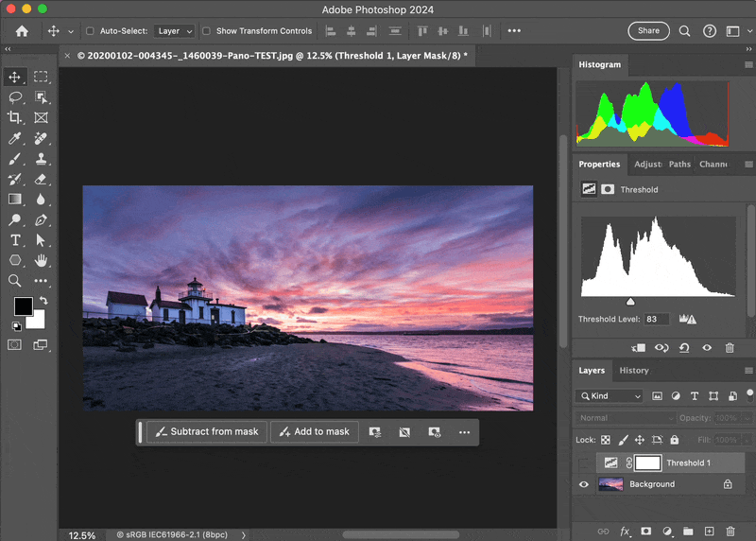The height and width of the screenshot is (541, 756).
Task: Select the Rectangular Marquee tool
Action: 41,78
